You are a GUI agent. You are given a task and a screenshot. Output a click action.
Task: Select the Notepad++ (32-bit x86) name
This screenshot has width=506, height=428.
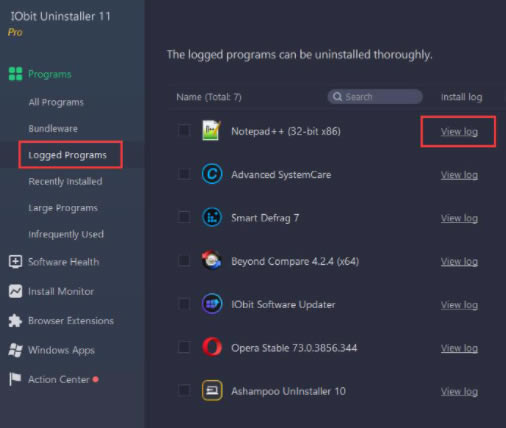pyautogui.click(x=286, y=131)
